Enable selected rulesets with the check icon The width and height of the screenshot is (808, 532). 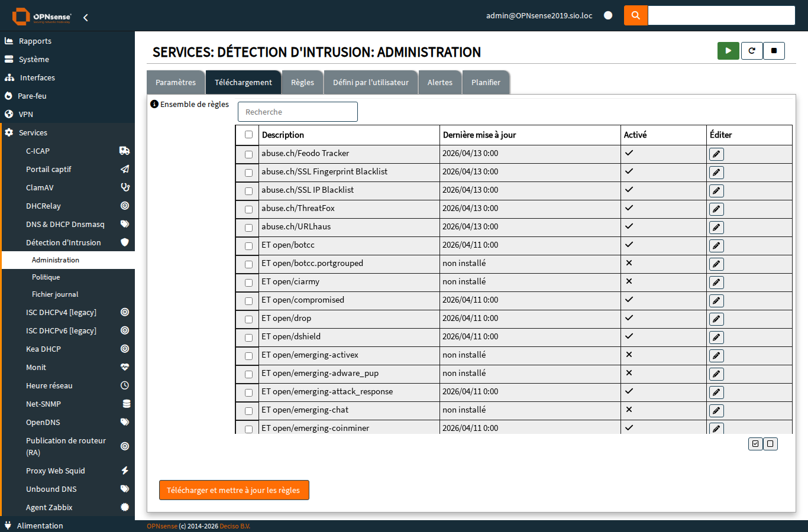click(755, 444)
